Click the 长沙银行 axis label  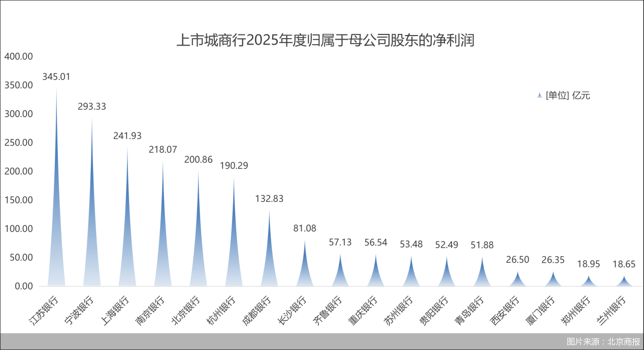point(293,310)
